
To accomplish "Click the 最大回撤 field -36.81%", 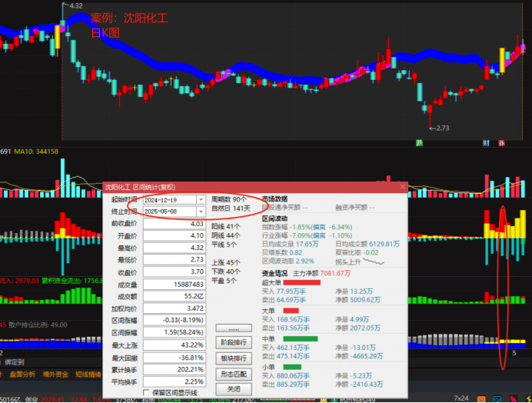I will click(175, 358).
